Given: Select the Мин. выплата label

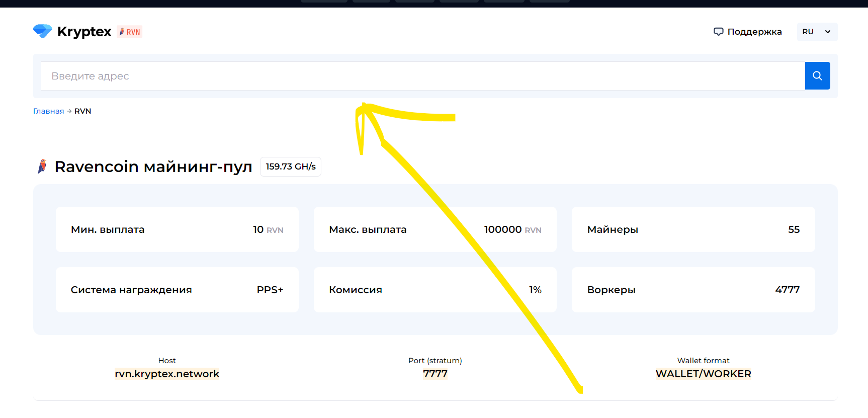Looking at the screenshot, I should 108,229.
